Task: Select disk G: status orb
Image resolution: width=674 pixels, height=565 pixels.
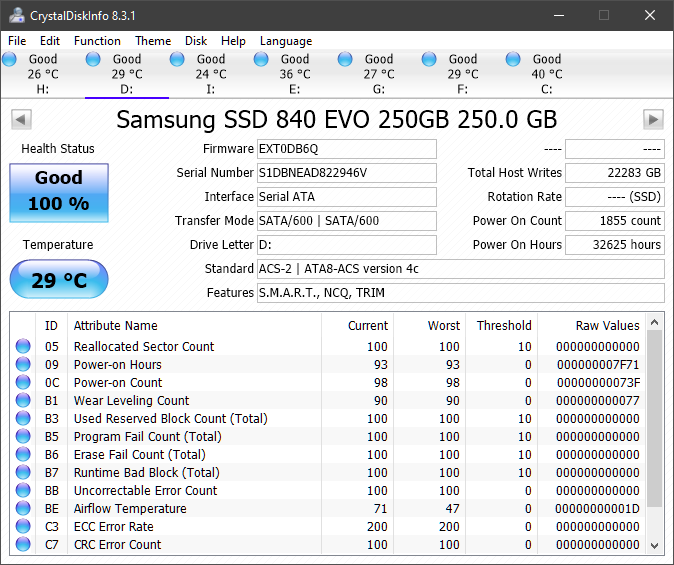Action: click(x=345, y=59)
